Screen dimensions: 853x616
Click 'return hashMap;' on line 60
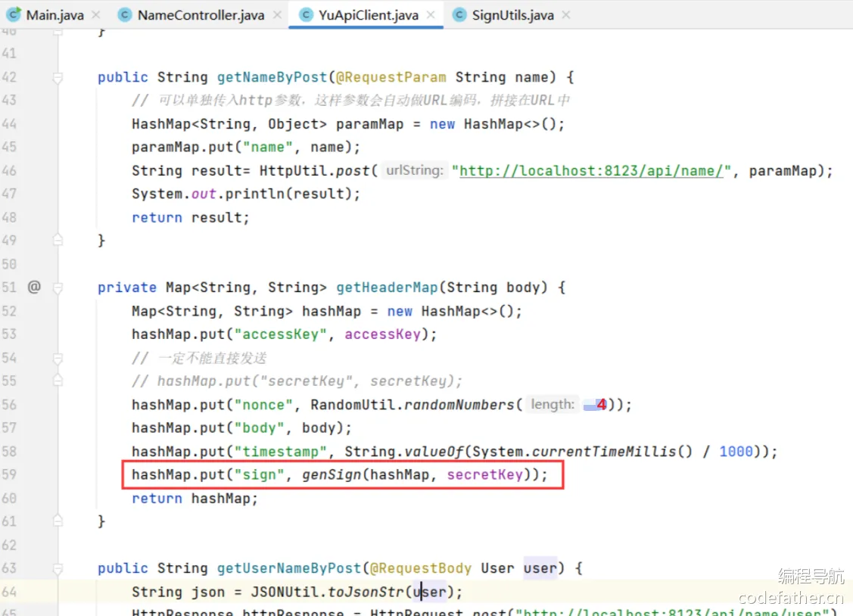195,498
